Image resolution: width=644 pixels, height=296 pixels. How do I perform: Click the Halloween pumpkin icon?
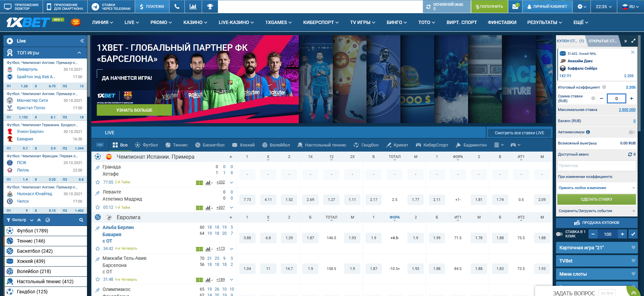[75, 22]
